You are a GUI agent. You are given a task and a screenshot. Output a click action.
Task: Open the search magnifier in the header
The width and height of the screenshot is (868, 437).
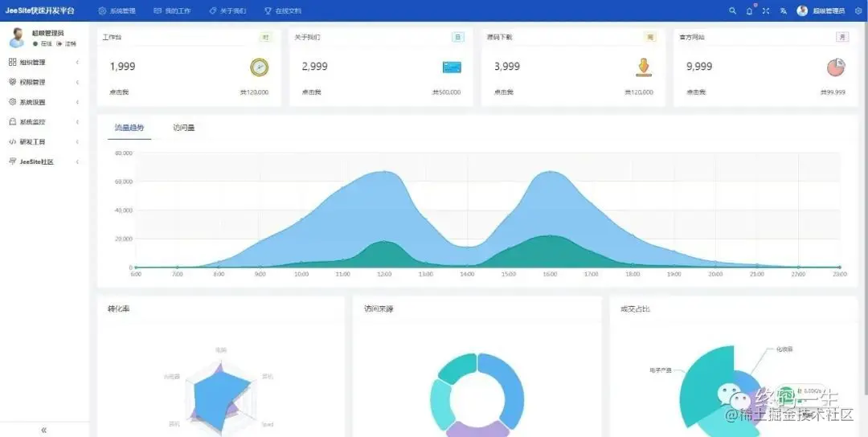tap(732, 10)
